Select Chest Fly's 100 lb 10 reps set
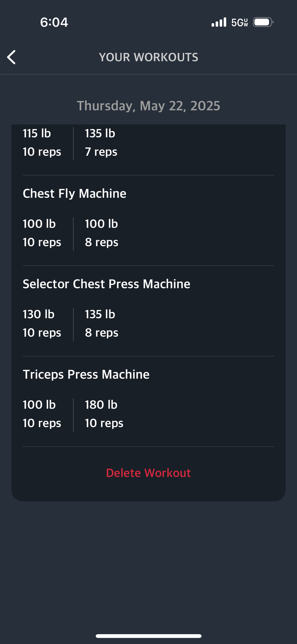This screenshot has width=297, height=644. click(42, 233)
